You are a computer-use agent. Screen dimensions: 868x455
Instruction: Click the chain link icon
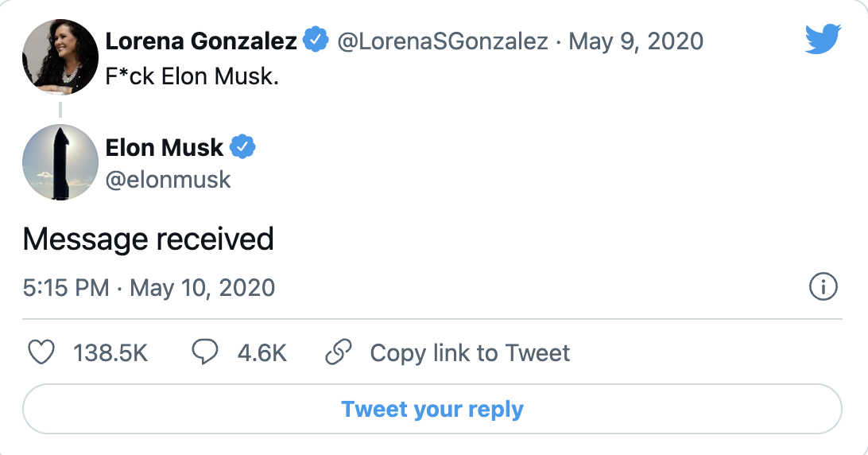pyautogui.click(x=339, y=352)
